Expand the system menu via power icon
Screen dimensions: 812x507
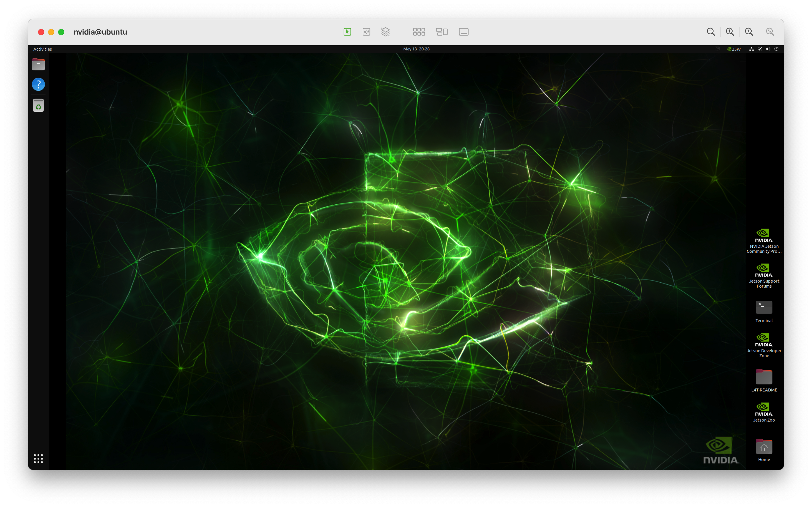(x=776, y=49)
